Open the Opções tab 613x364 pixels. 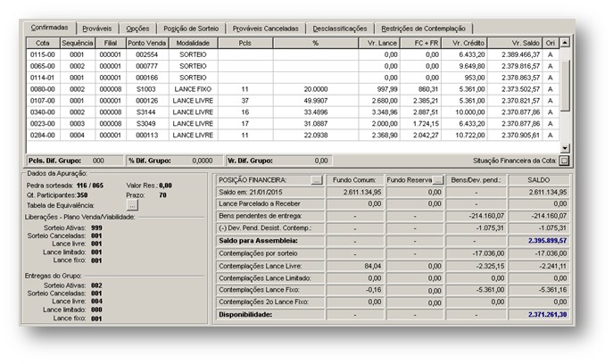point(137,29)
